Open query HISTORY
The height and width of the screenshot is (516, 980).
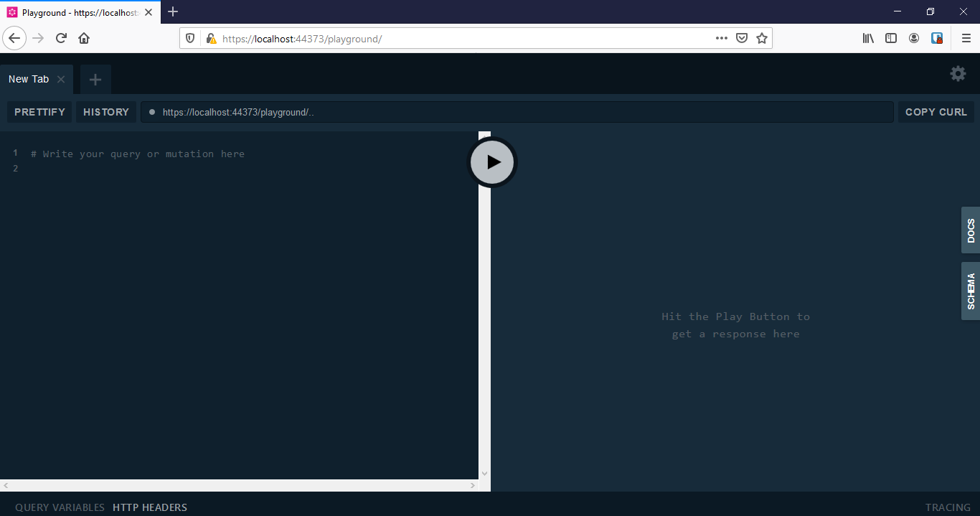tap(106, 112)
